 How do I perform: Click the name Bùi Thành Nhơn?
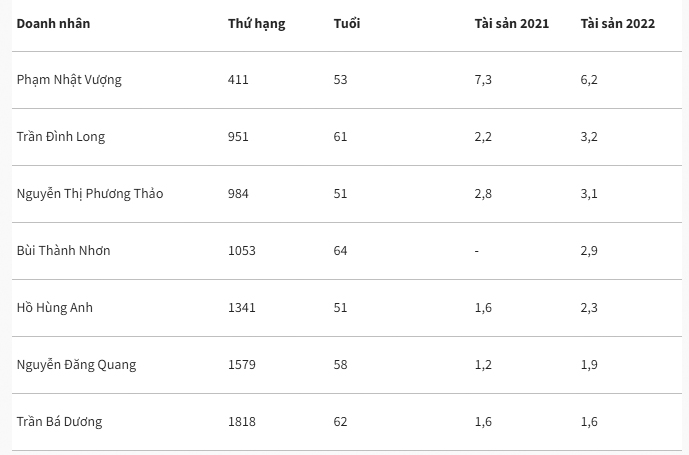pyautogui.click(x=63, y=251)
